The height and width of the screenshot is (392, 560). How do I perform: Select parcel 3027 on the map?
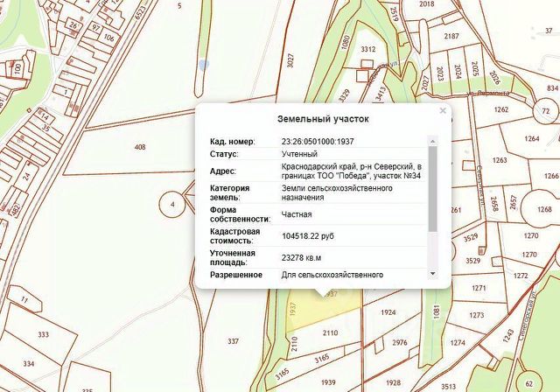click(x=290, y=60)
